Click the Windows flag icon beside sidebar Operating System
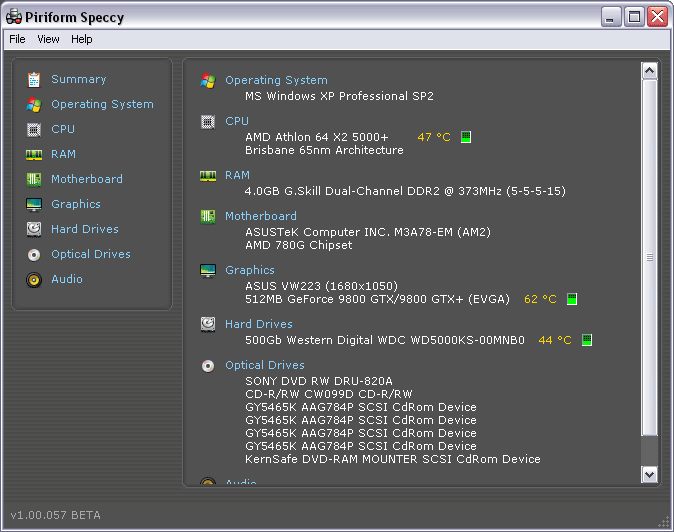 click(x=34, y=104)
